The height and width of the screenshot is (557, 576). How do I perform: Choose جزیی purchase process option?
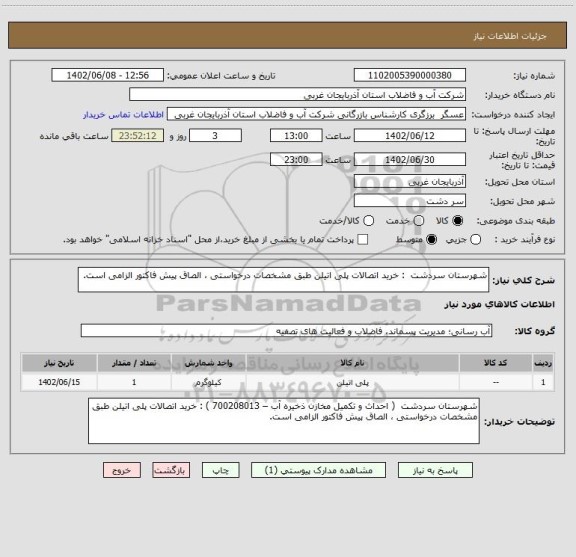click(475, 240)
